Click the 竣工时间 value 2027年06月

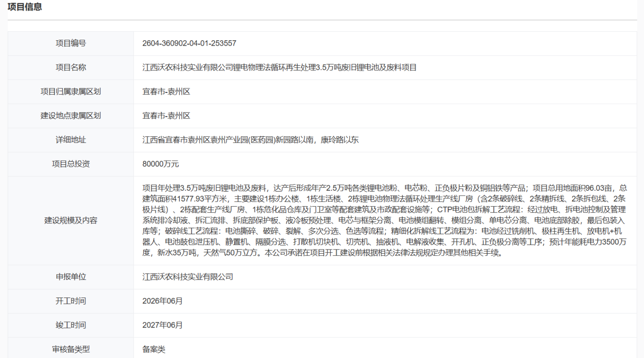(162, 325)
